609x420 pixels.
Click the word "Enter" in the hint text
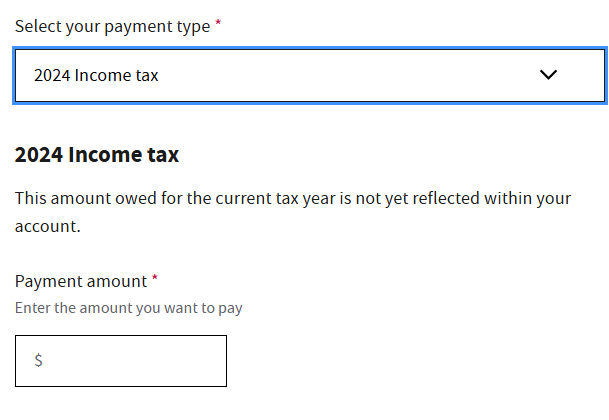pos(32,308)
